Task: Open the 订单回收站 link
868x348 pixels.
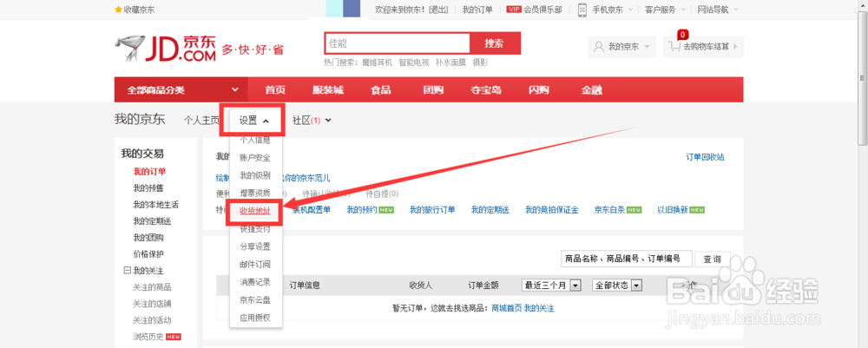Action: (x=705, y=157)
